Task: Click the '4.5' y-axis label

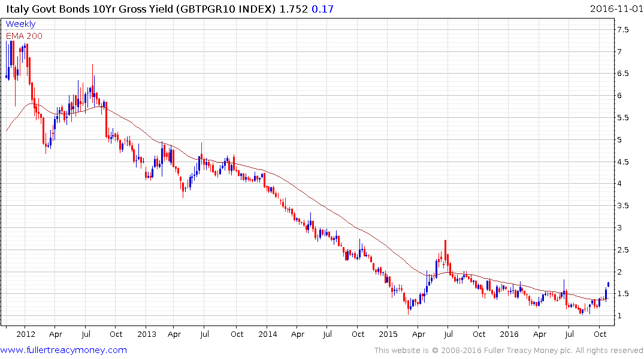Action: pos(622,162)
